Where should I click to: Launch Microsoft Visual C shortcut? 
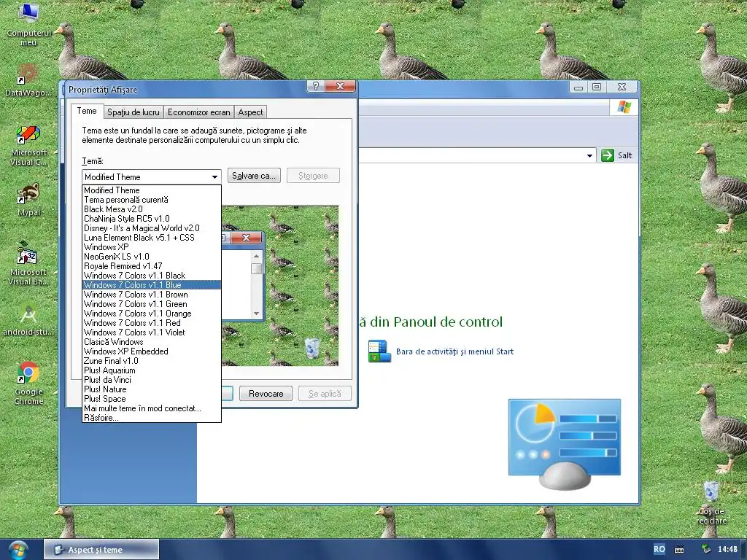pyautogui.click(x=28, y=145)
